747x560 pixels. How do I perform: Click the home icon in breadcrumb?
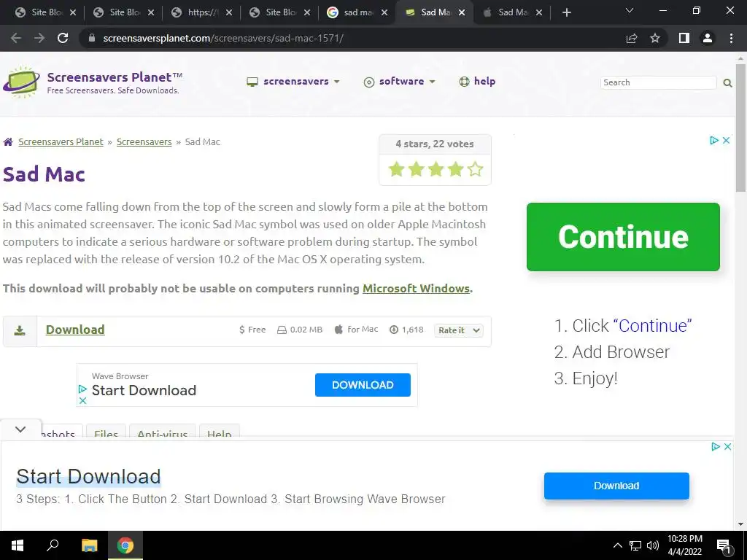(x=8, y=142)
